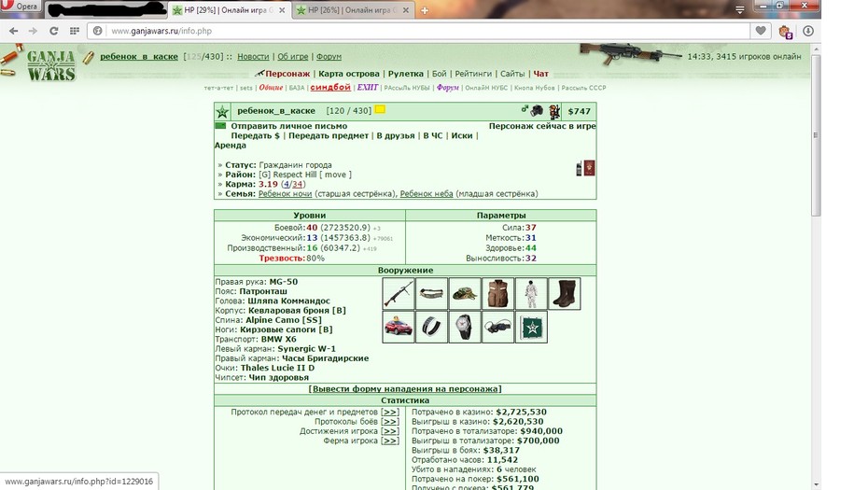Click the BMW X6 car thumbnail

pyautogui.click(x=398, y=327)
